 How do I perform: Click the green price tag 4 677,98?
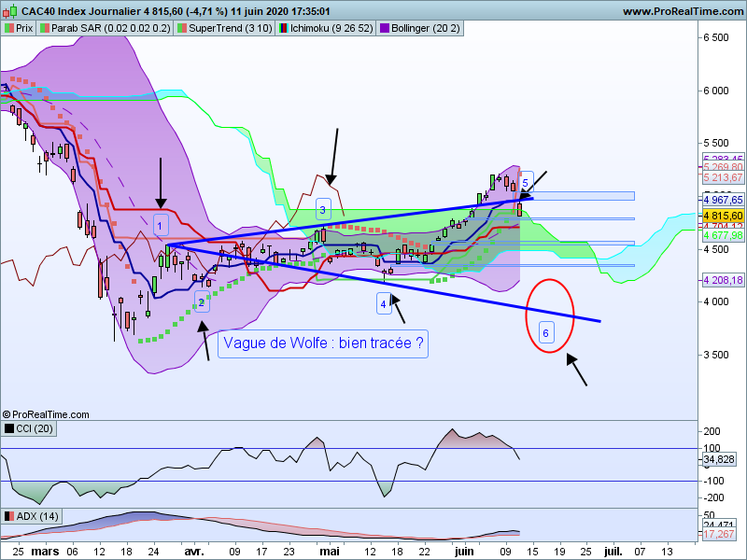(723, 235)
